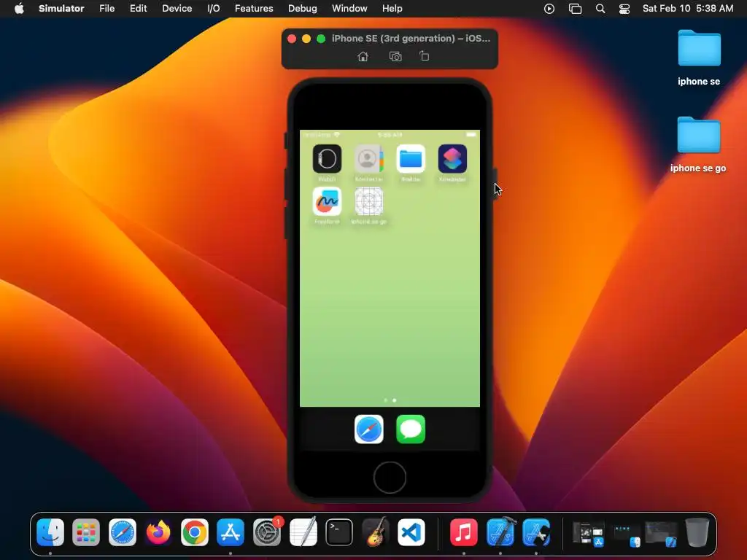Image resolution: width=747 pixels, height=560 pixels.
Task: Launch Google Chrome from the Dock
Action: pos(194,532)
